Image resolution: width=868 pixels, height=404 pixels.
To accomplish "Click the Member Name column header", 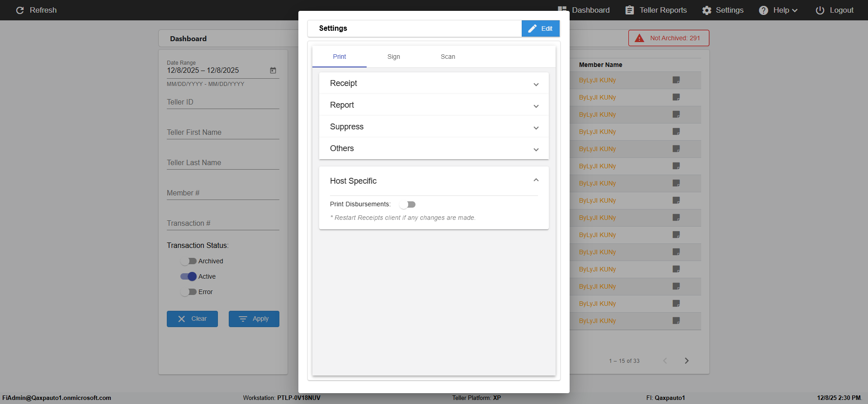I will pyautogui.click(x=600, y=65).
